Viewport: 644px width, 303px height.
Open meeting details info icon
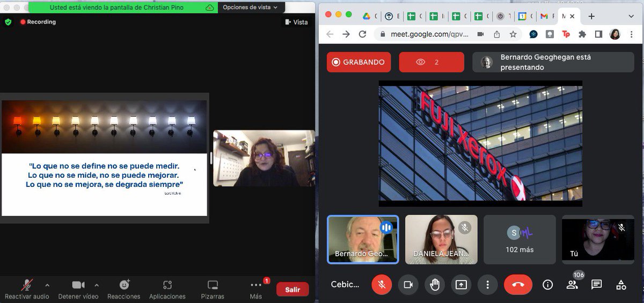click(547, 285)
